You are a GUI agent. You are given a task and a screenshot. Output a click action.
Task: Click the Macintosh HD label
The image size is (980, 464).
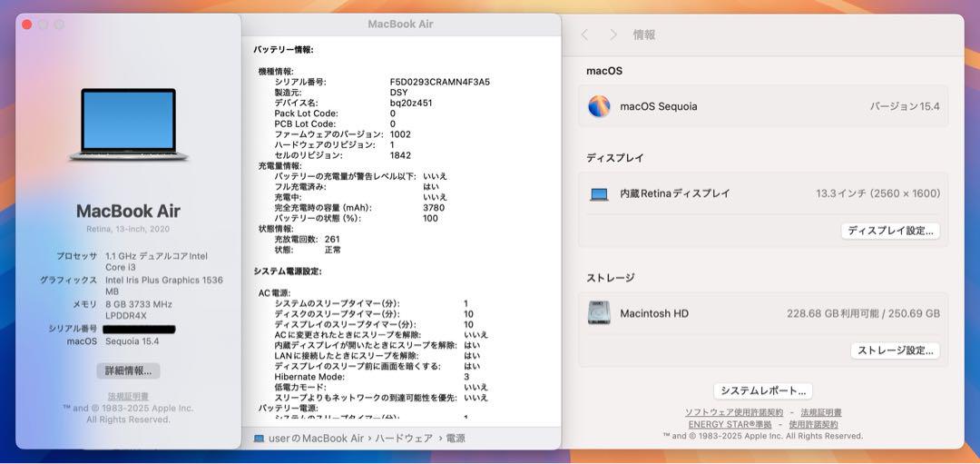pyautogui.click(x=654, y=313)
